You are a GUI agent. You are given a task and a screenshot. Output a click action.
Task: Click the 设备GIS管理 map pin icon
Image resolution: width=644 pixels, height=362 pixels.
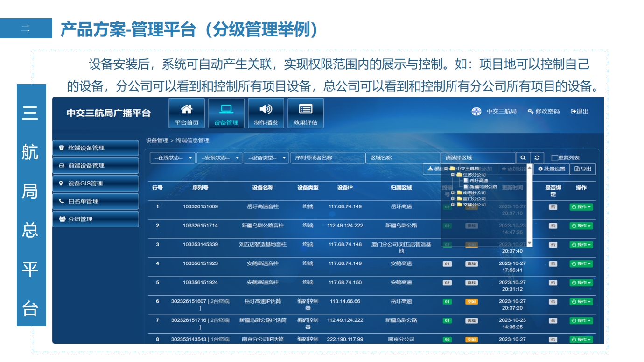[x=61, y=183]
